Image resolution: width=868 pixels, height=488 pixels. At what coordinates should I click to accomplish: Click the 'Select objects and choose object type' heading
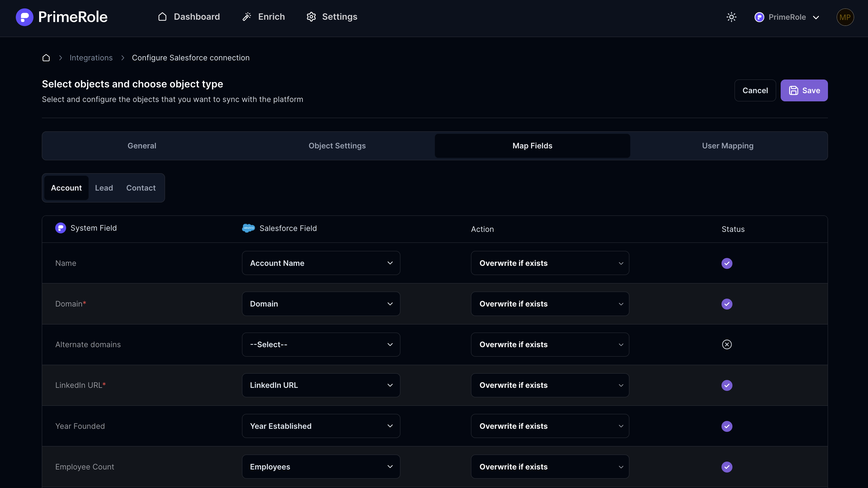click(x=133, y=84)
